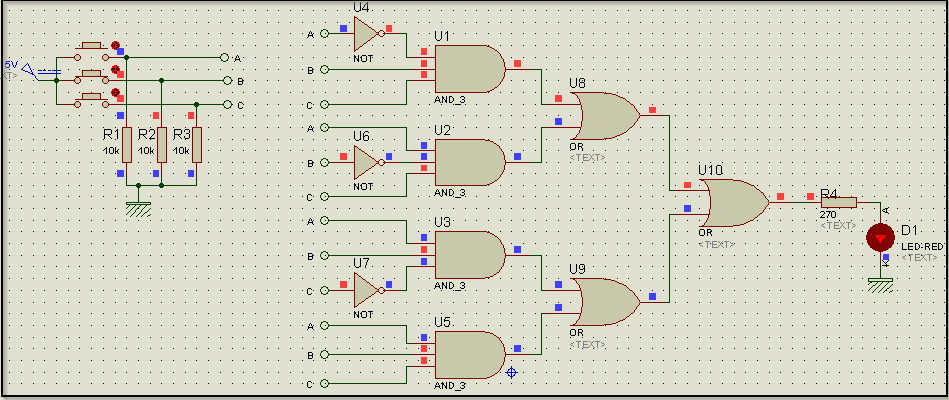Image resolution: width=949 pixels, height=400 pixels.
Task: Select the U10 final OR gate
Action: (x=736, y=203)
